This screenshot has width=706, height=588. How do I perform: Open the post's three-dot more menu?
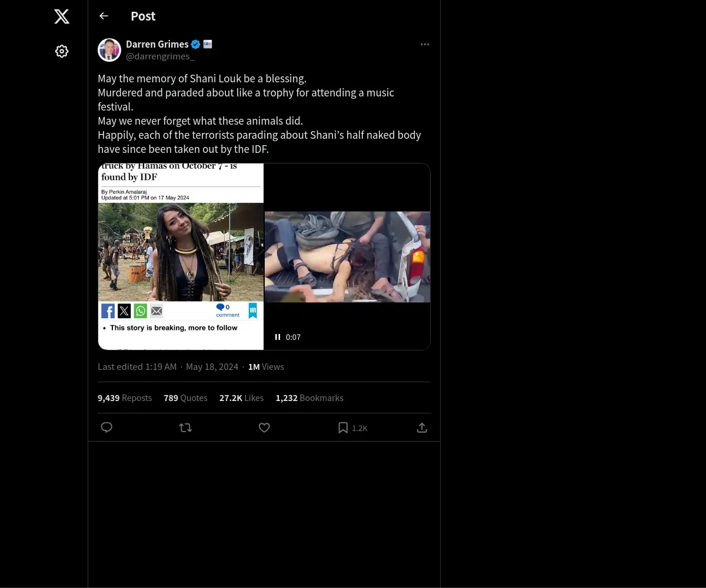coord(425,45)
